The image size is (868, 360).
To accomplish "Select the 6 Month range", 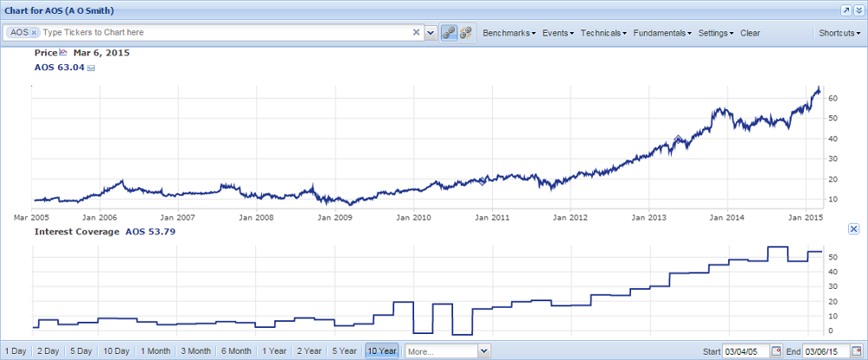I will (x=236, y=351).
